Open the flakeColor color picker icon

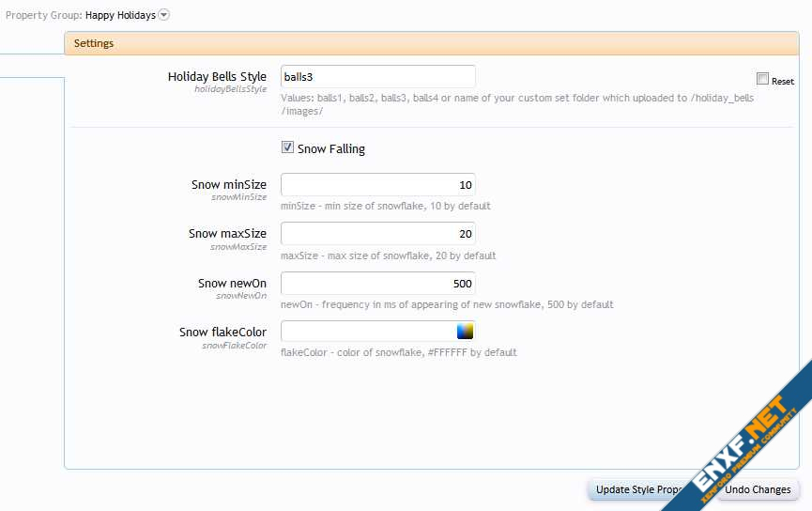465,332
